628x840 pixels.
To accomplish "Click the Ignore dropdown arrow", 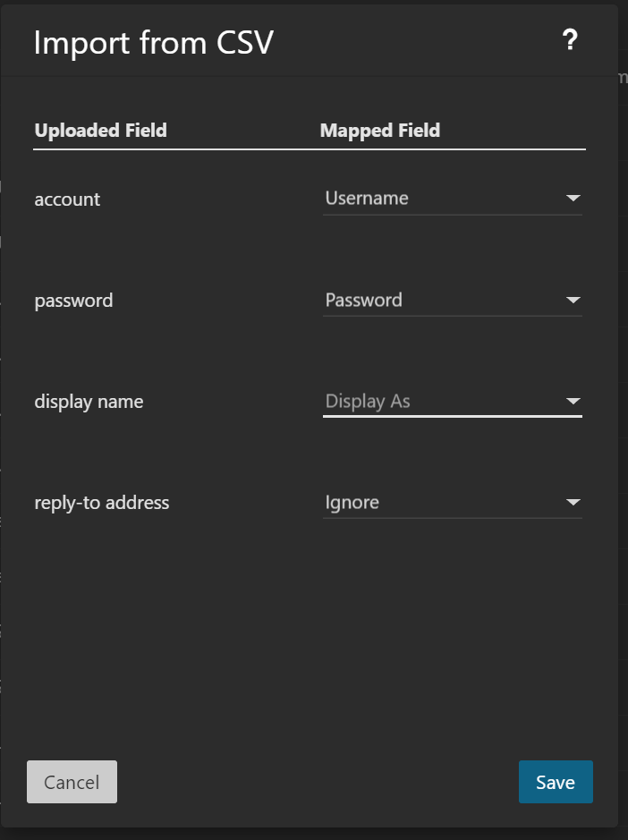I will [573, 503].
